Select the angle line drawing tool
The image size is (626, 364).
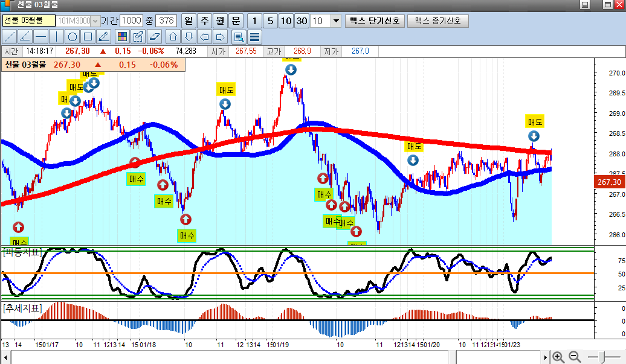(25, 37)
